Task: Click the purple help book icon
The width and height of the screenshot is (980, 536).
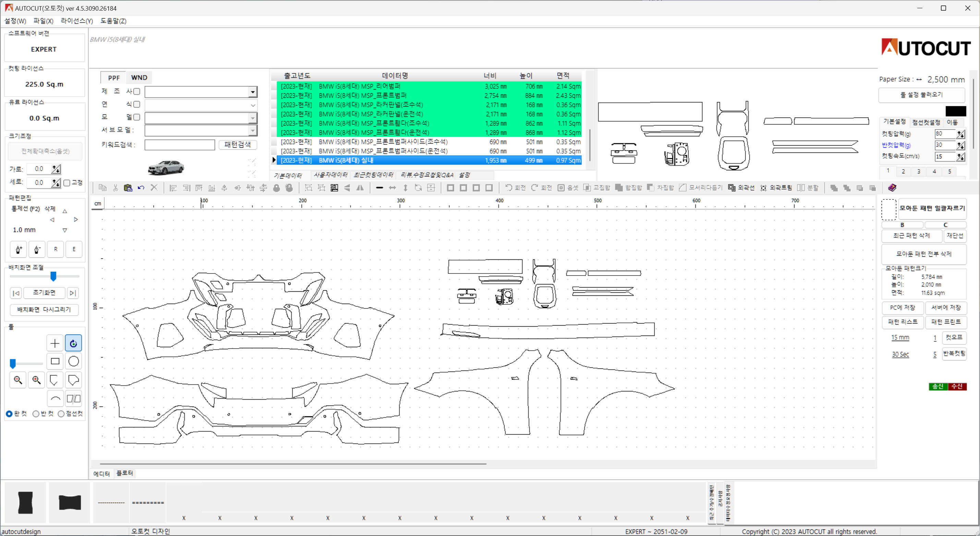Action: 892,187
